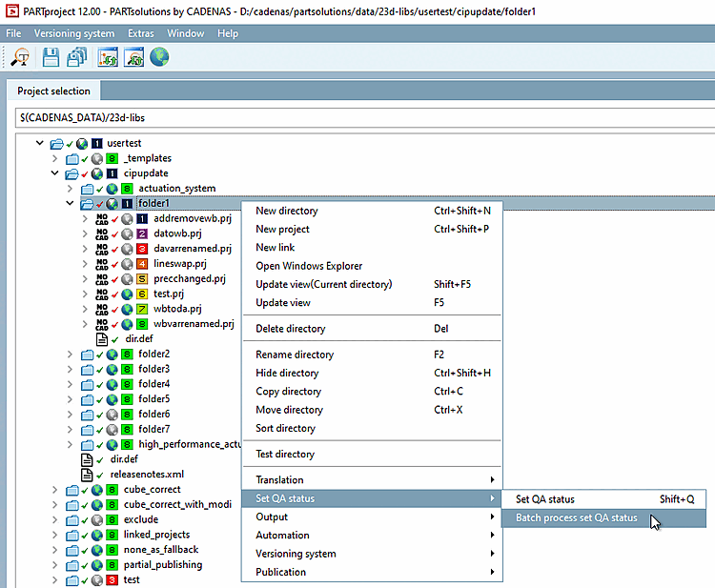This screenshot has width=715, height=588.
Task: Choose Open Windows Explorer
Action: [372, 266]
